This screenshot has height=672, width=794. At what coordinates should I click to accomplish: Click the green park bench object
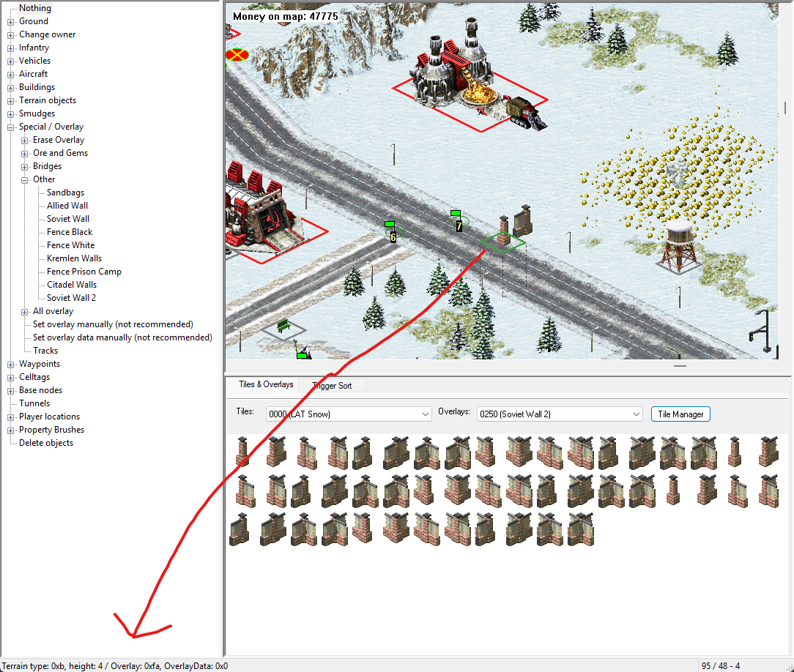point(283,326)
